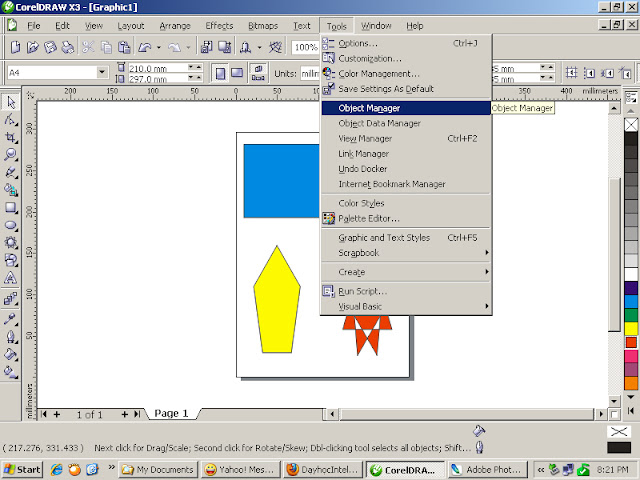640x480 pixels.
Task: Select the Freehand tool
Action: click(10, 172)
